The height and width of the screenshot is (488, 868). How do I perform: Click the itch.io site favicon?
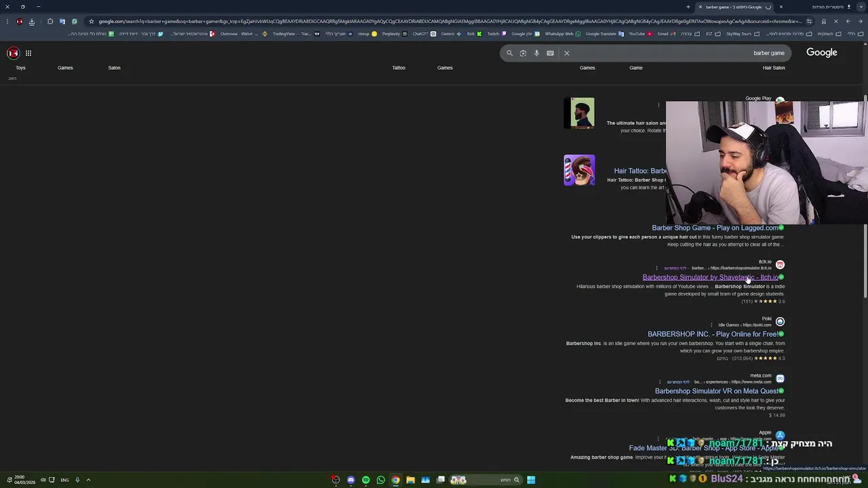pos(780,264)
